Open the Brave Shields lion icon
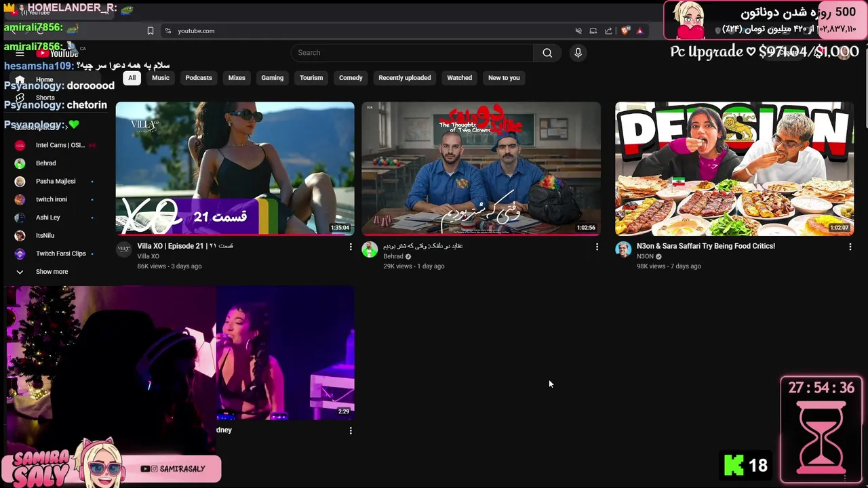 click(625, 30)
